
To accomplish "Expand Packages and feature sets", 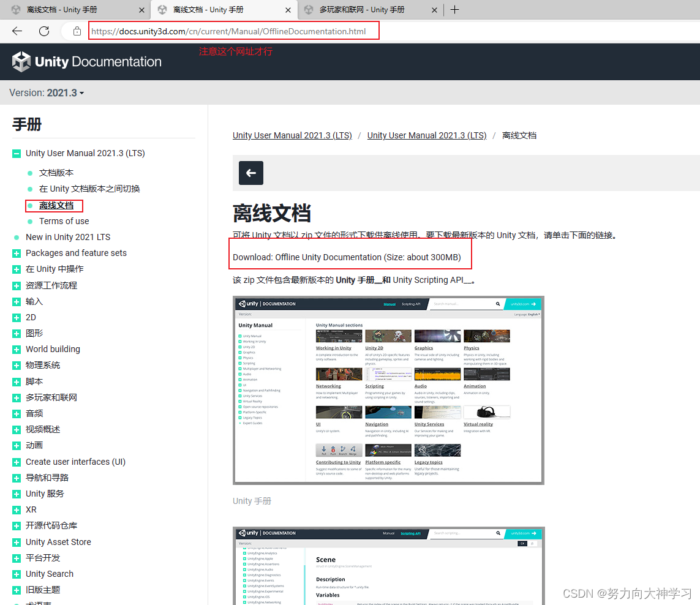I will click(x=17, y=254).
